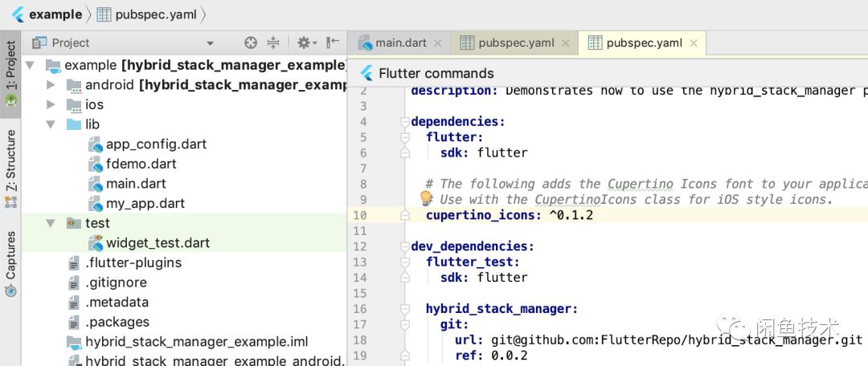Fold the dependencies block at line 4
The image size is (868, 366).
(405, 122)
